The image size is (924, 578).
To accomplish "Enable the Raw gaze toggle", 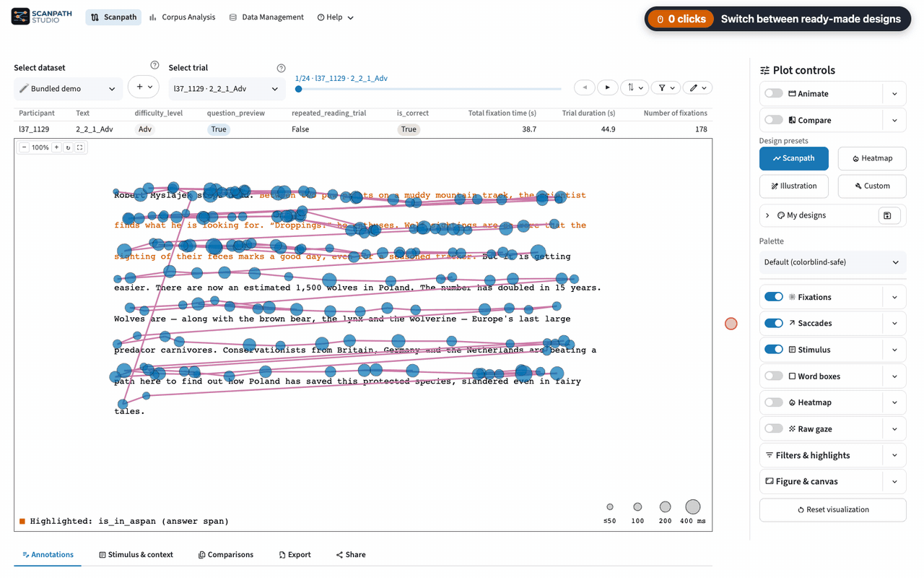I will pos(774,428).
